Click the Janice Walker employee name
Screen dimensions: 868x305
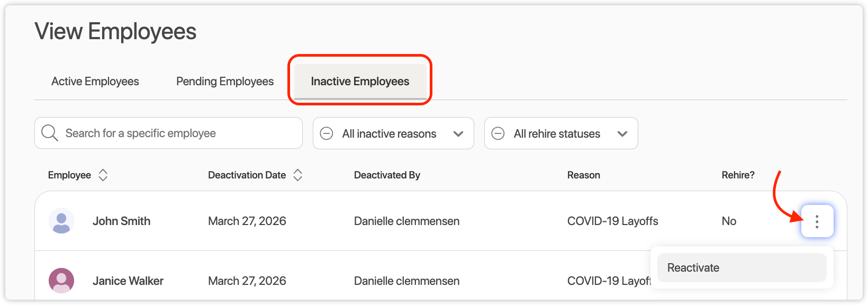[x=128, y=281]
